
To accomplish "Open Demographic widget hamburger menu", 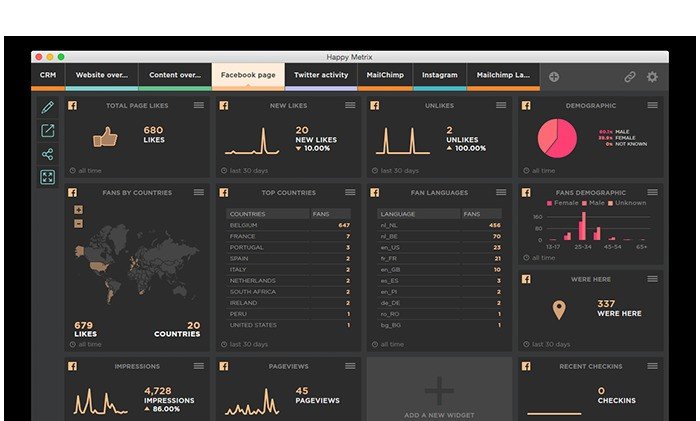I will pyautogui.click(x=652, y=105).
